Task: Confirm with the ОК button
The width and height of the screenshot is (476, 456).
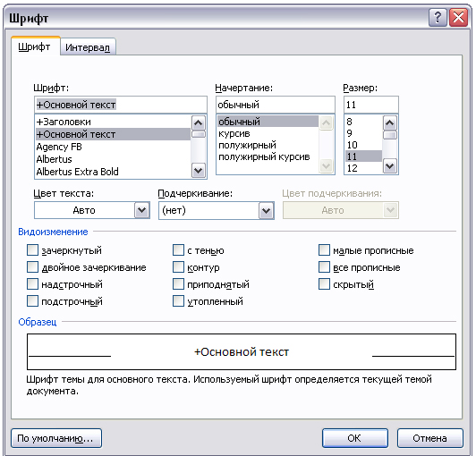Action: (355, 438)
